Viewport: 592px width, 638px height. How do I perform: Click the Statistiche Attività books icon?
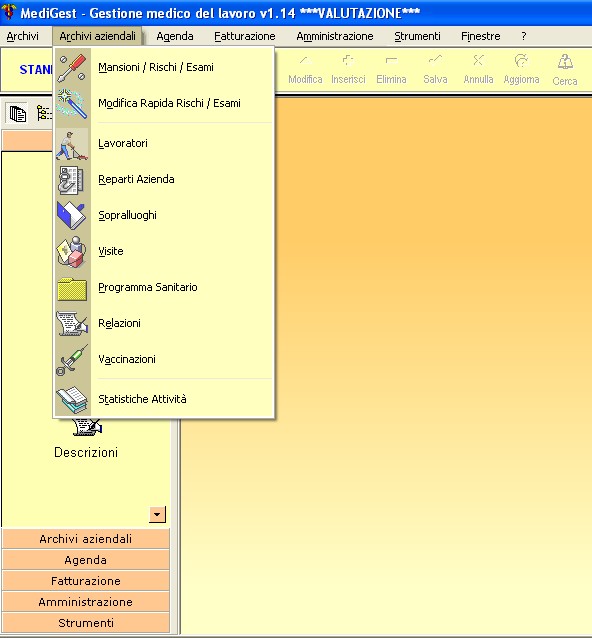point(72,400)
